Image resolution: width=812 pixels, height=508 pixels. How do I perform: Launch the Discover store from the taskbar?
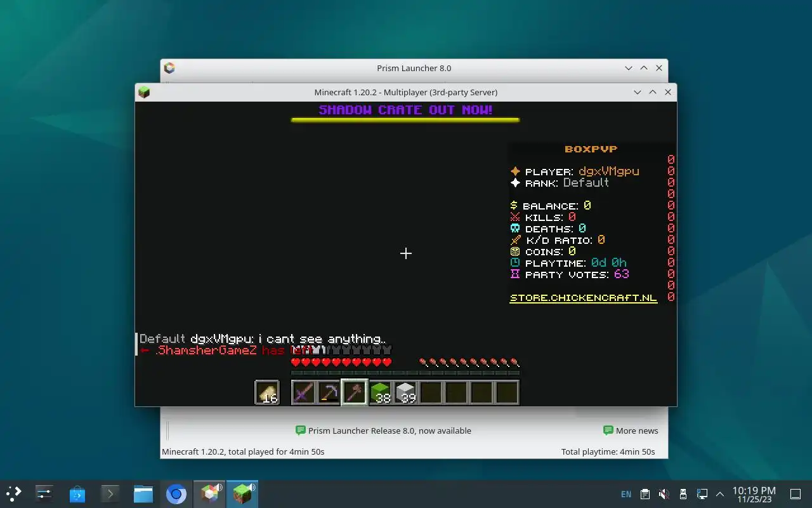pos(77,494)
